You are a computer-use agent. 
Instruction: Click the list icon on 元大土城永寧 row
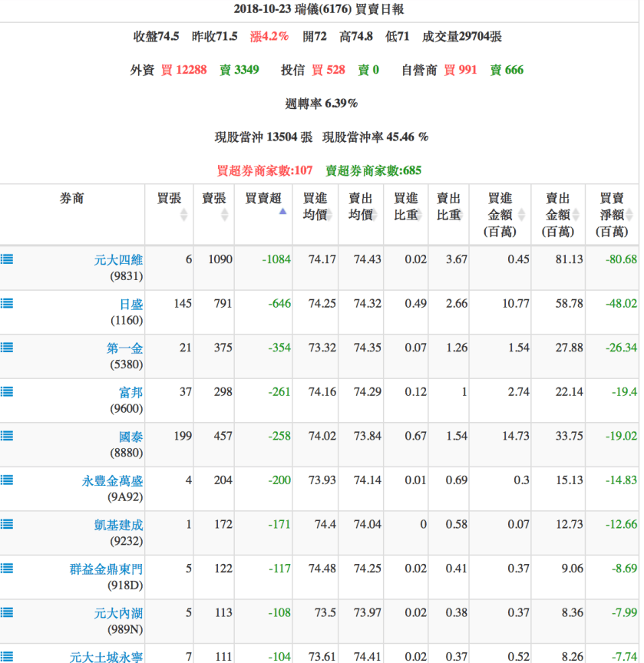(x=6, y=656)
